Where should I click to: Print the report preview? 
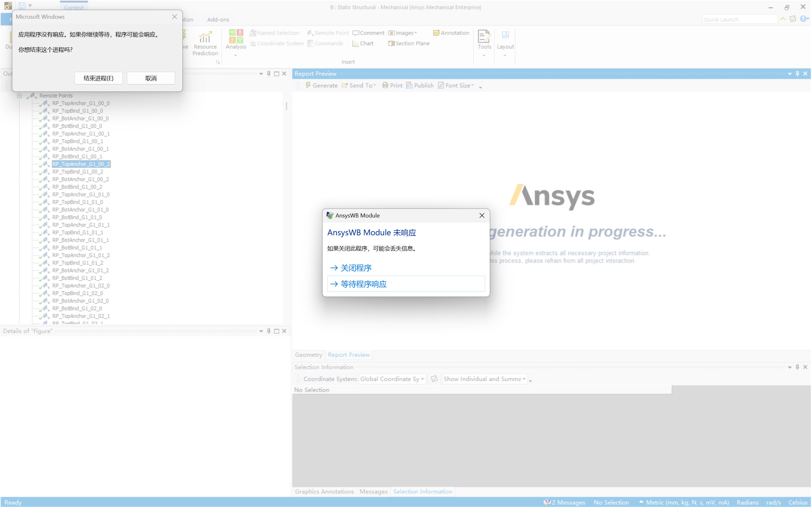click(392, 85)
